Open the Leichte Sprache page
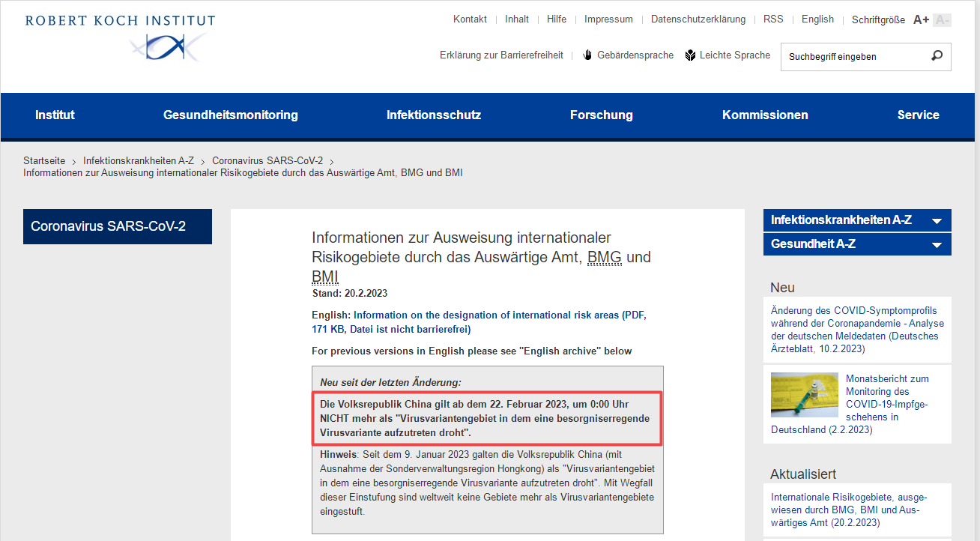The width and height of the screenshot is (980, 541). (728, 55)
